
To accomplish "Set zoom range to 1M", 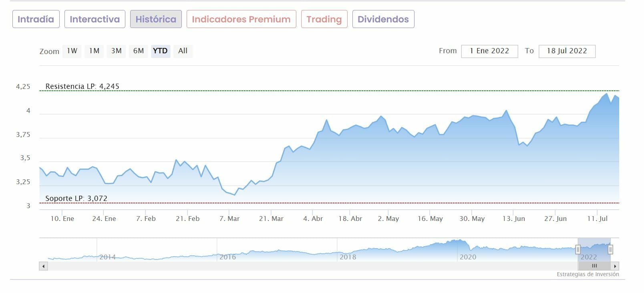I will point(94,51).
